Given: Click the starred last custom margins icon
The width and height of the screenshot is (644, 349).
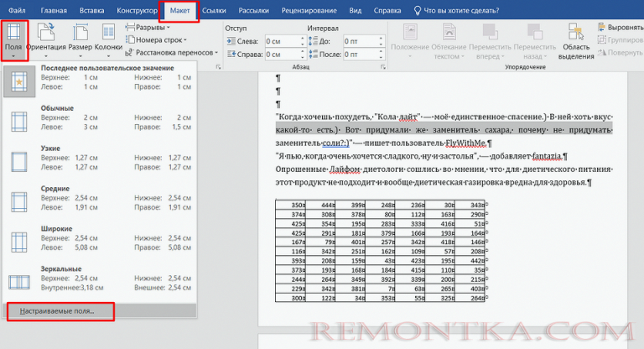Looking at the screenshot, I should (x=19, y=81).
